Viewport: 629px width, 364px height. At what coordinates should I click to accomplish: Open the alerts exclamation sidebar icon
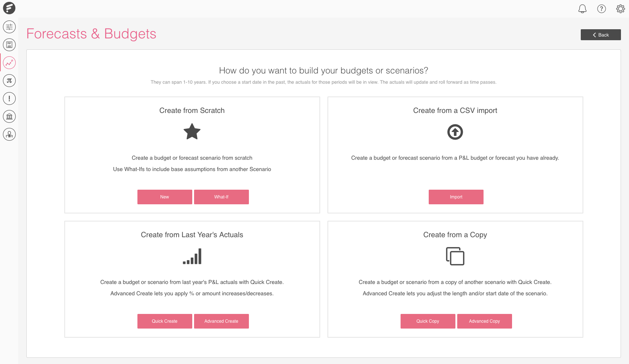pyautogui.click(x=9, y=98)
